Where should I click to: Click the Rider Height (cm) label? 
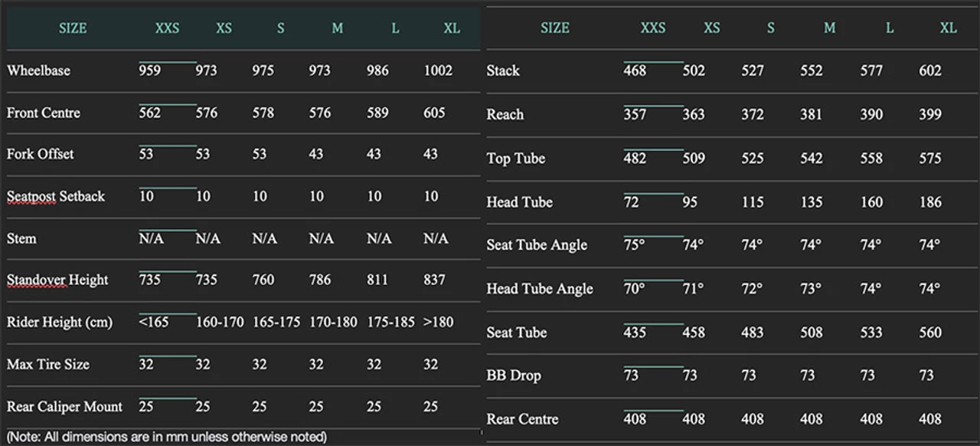(x=60, y=322)
